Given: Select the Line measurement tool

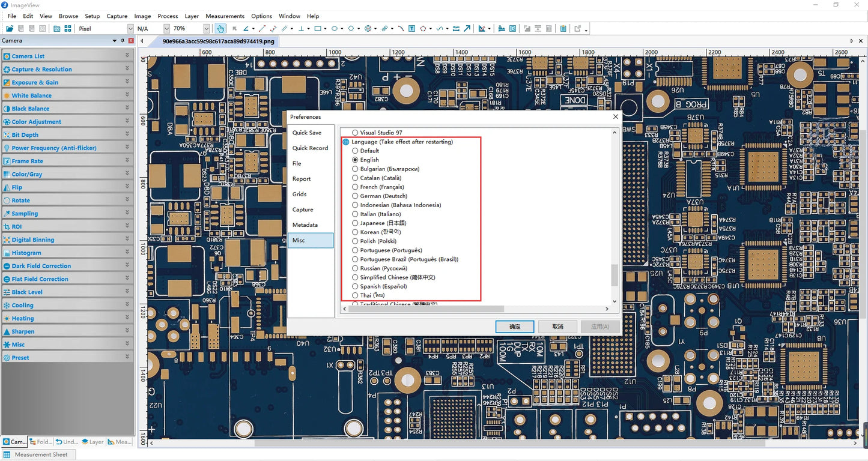Looking at the screenshot, I should (261, 28).
